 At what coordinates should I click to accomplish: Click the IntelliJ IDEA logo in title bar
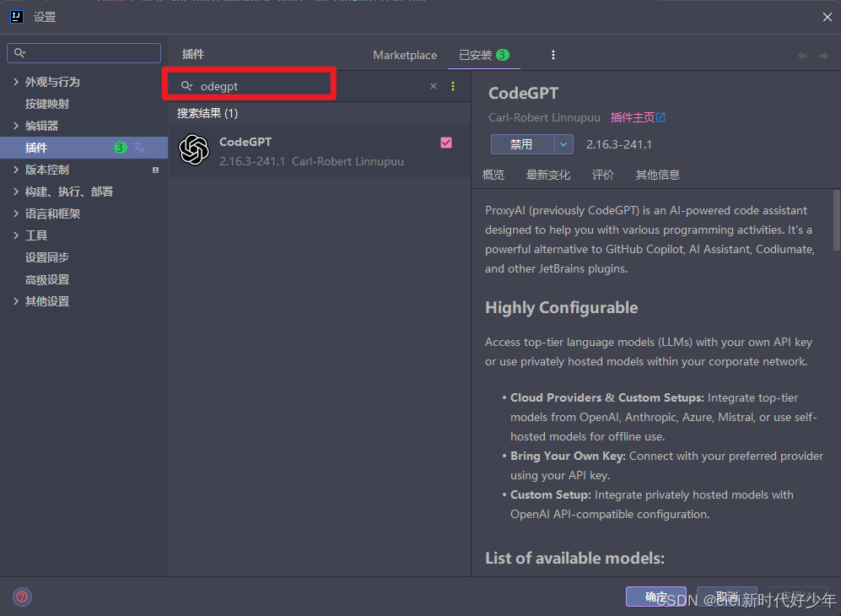17,17
